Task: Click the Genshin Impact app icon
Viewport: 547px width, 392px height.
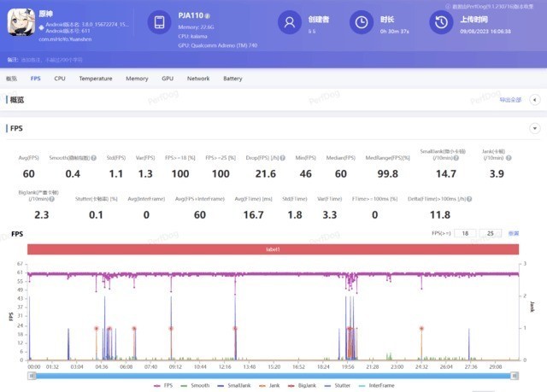Action: click(18, 24)
